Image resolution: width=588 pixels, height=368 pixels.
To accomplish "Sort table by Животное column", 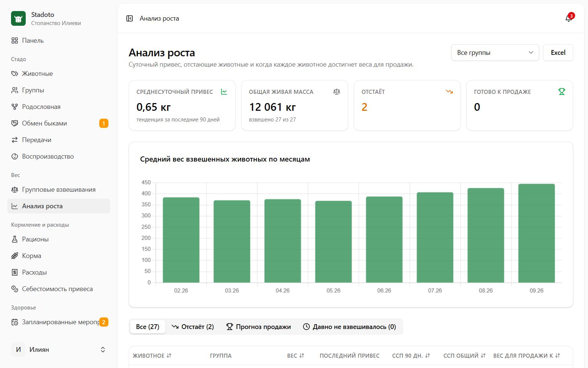I will [152, 355].
